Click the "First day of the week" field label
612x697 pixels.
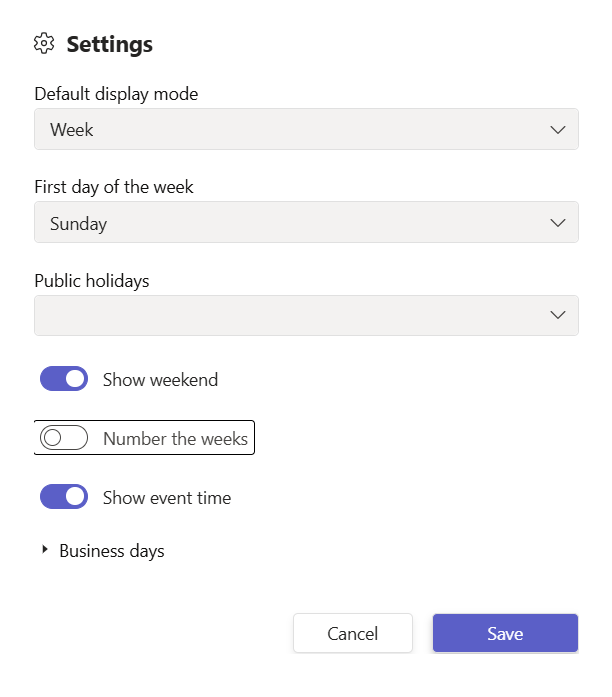114,187
